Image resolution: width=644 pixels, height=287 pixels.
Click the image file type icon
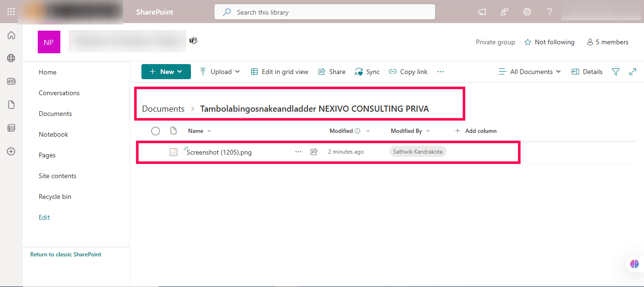pos(173,152)
